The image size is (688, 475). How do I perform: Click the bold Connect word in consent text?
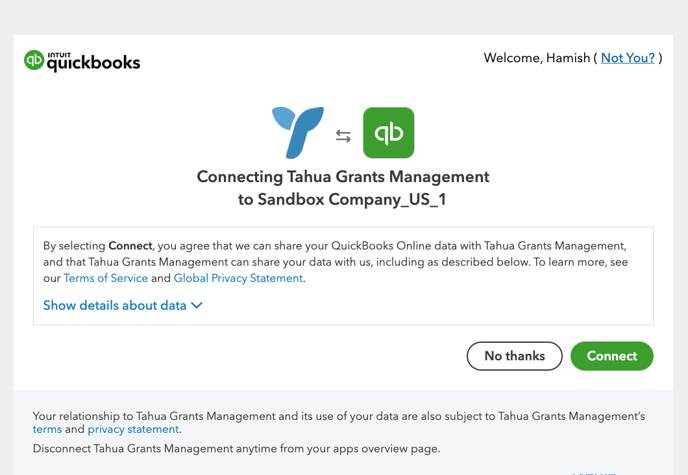[130, 246]
